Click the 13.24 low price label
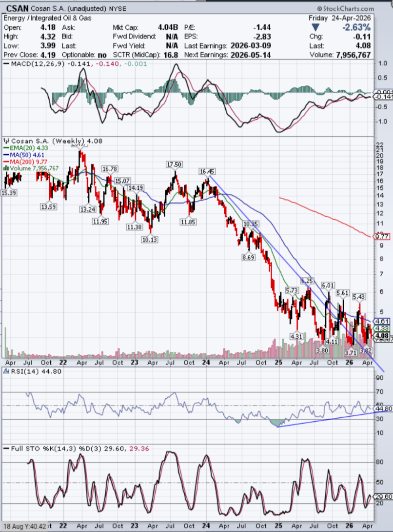Viewport: 393px width, 532px height. (x=88, y=209)
